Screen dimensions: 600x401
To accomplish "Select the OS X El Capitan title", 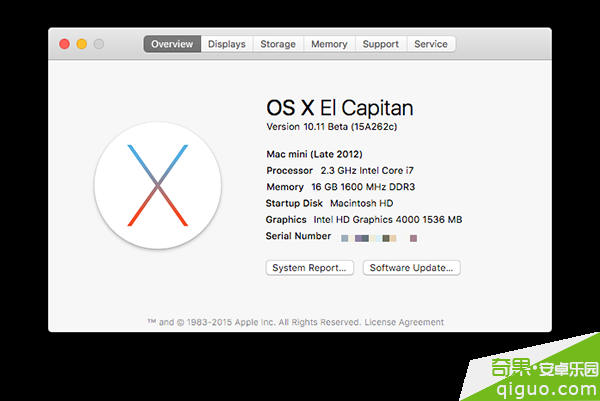I will tap(340, 108).
